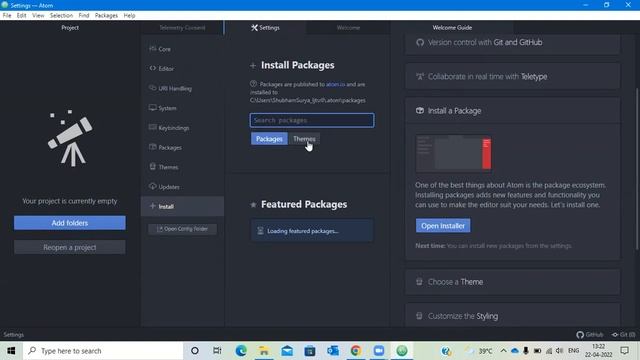Click the Atom icon in taskbar
The width and height of the screenshot is (640, 360).
click(x=402, y=351)
